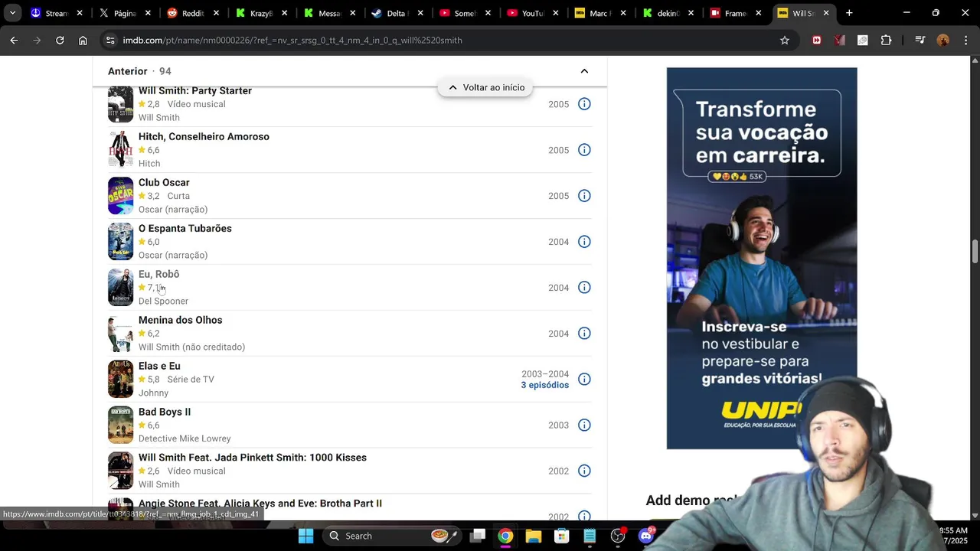
Task: Switch to the Delta tab
Action: pos(395,13)
